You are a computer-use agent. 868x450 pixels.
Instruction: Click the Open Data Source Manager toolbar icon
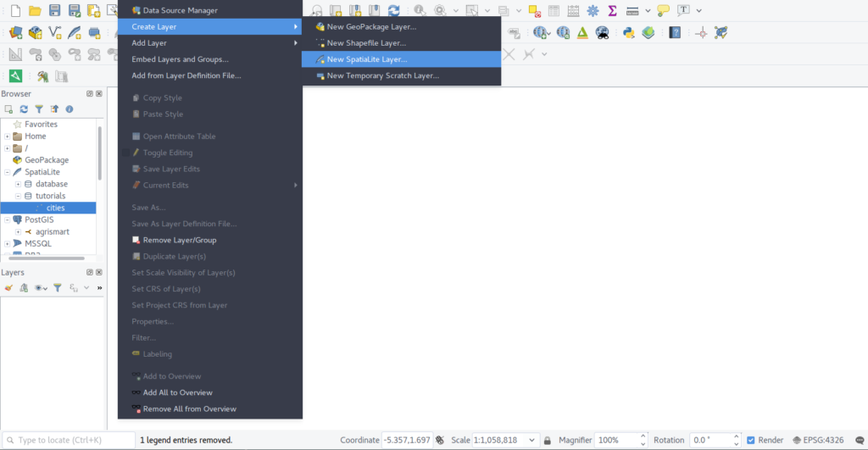point(15,33)
